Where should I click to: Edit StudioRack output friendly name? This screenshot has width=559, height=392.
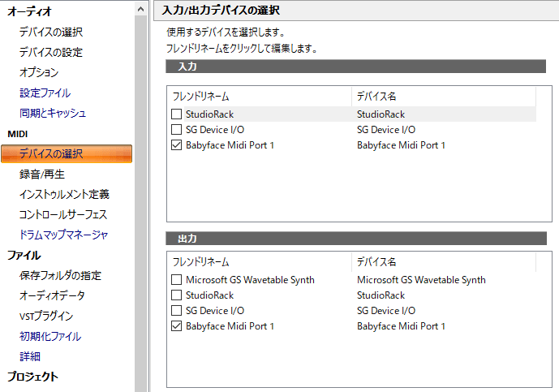(x=209, y=295)
